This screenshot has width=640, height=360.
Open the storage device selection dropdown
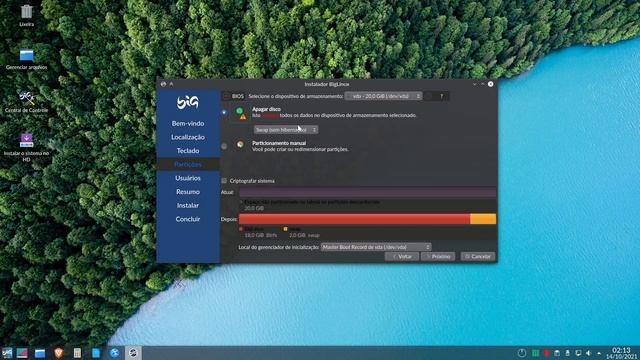point(383,96)
